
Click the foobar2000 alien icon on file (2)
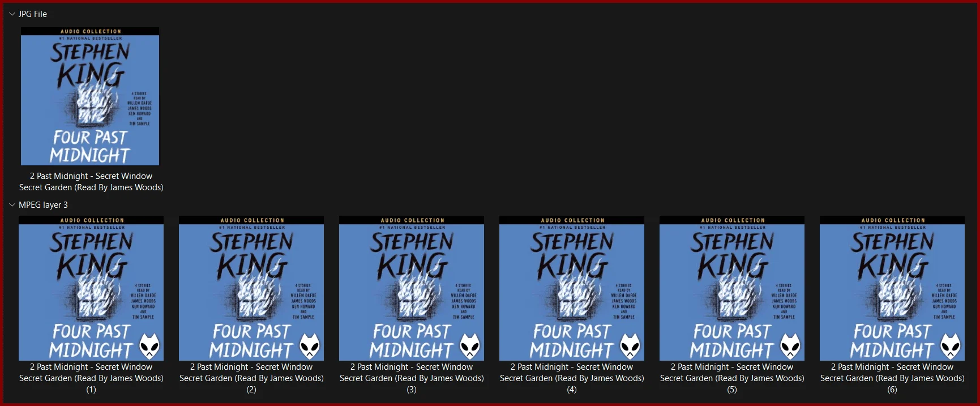tap(310, 346)
